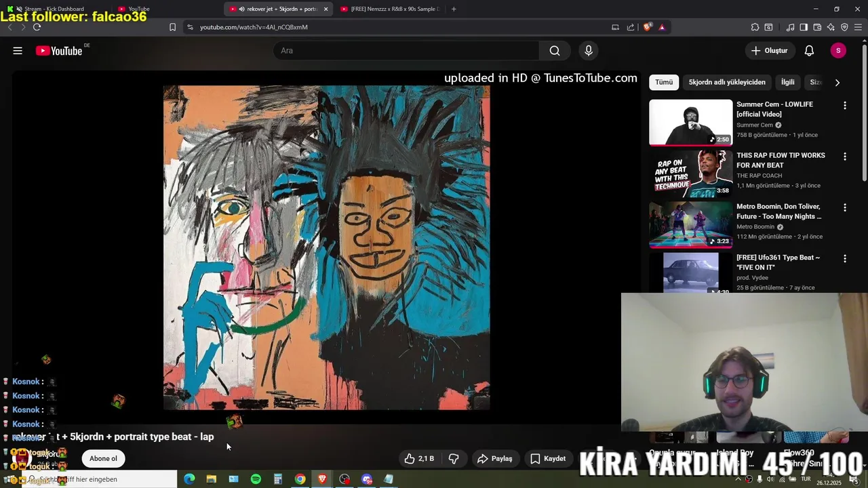Click the Brave Shields lion icon

pos(648,27)
